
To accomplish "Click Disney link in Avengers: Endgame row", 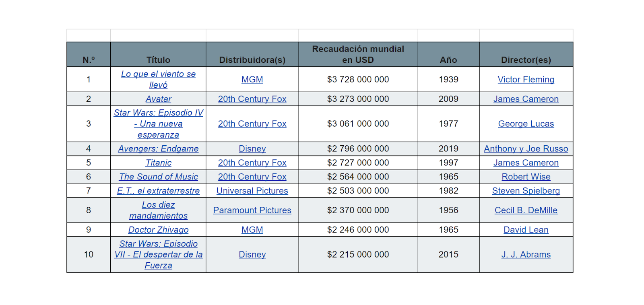I will click(x=252, y=149).
